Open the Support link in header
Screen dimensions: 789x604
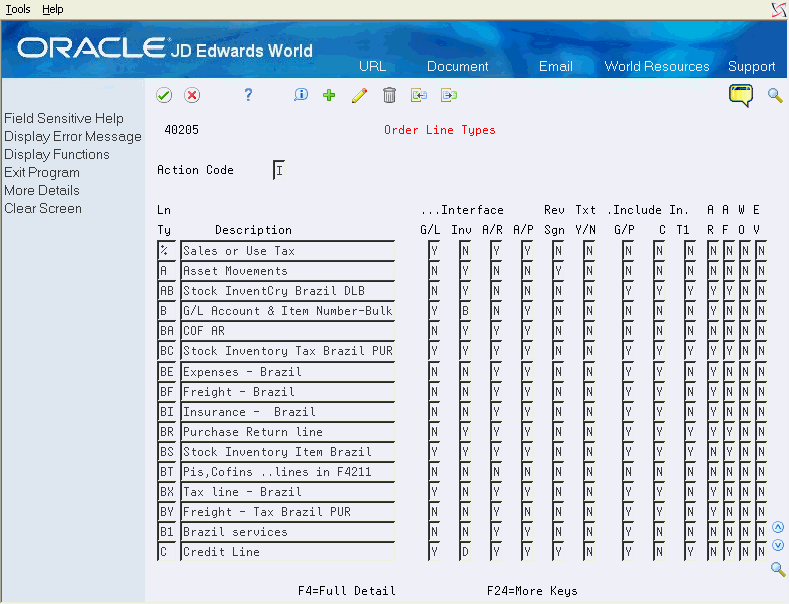(x=751, y=66)
